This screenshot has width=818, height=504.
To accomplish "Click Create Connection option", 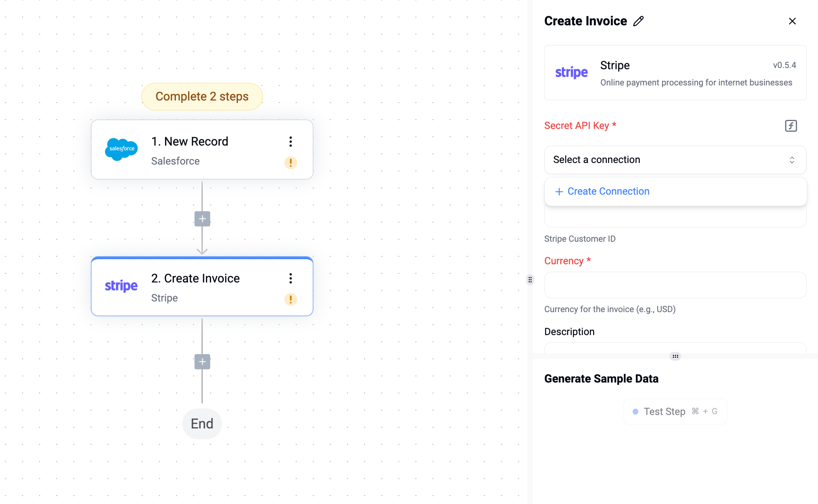I will pyautogui.click(x=675, y=191).
